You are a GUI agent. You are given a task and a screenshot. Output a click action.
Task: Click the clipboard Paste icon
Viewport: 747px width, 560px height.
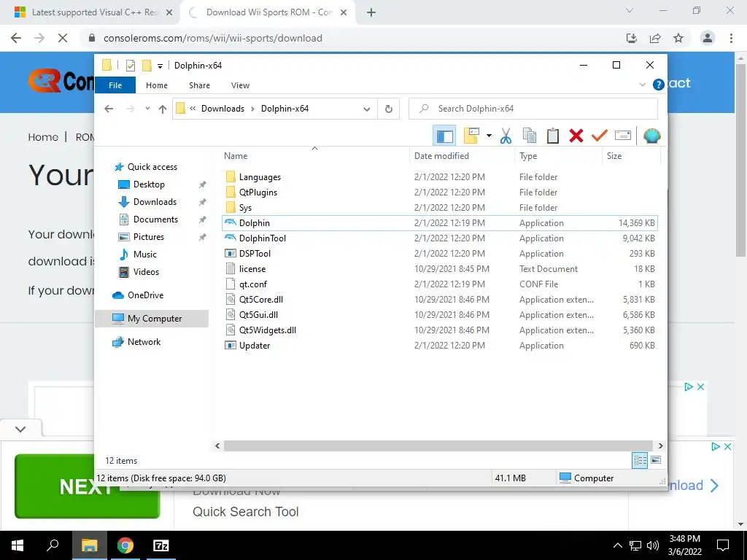[x=553, y=136]
